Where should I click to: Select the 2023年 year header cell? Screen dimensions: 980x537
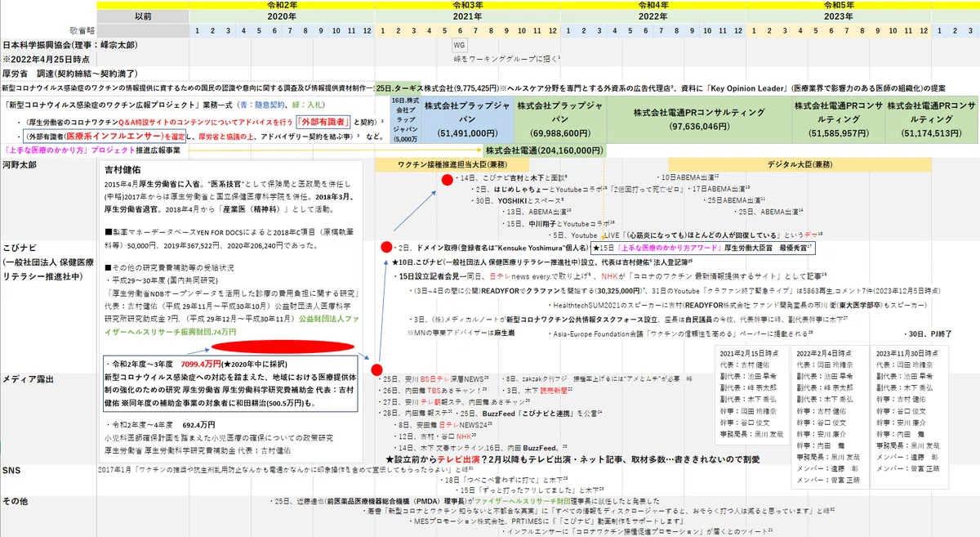coord(838,16)
